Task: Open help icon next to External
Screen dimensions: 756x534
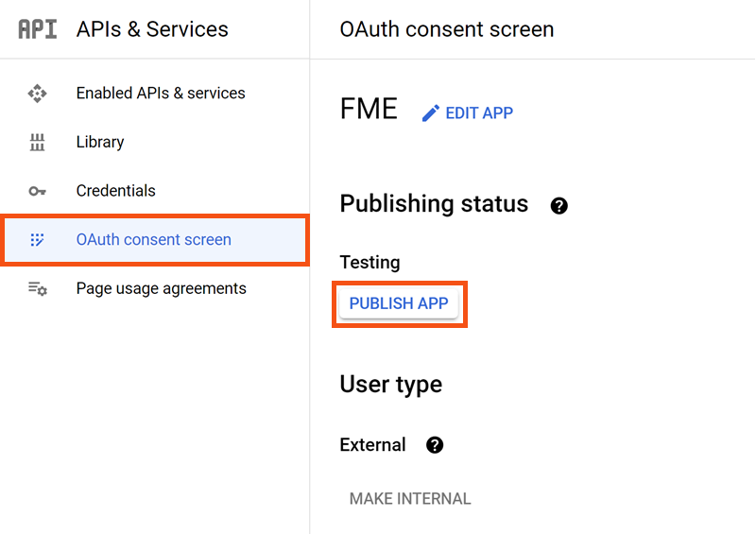Action: click(435, 445)
